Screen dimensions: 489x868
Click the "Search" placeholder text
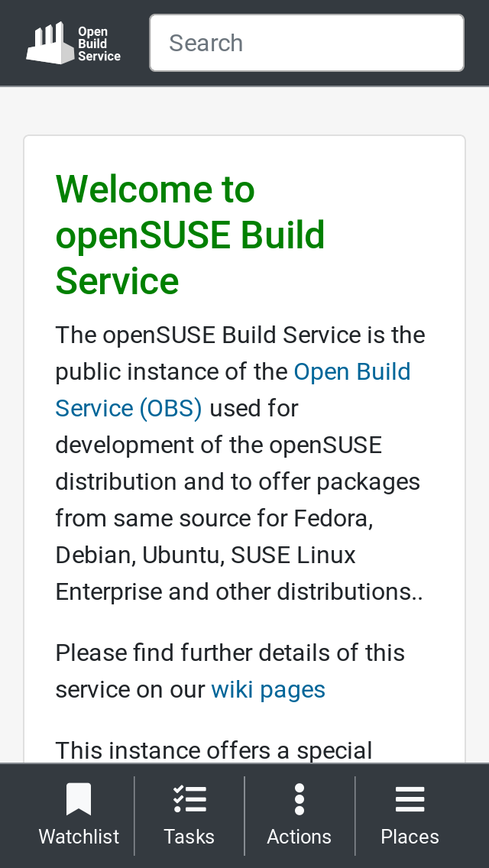[x=206, y=43]
